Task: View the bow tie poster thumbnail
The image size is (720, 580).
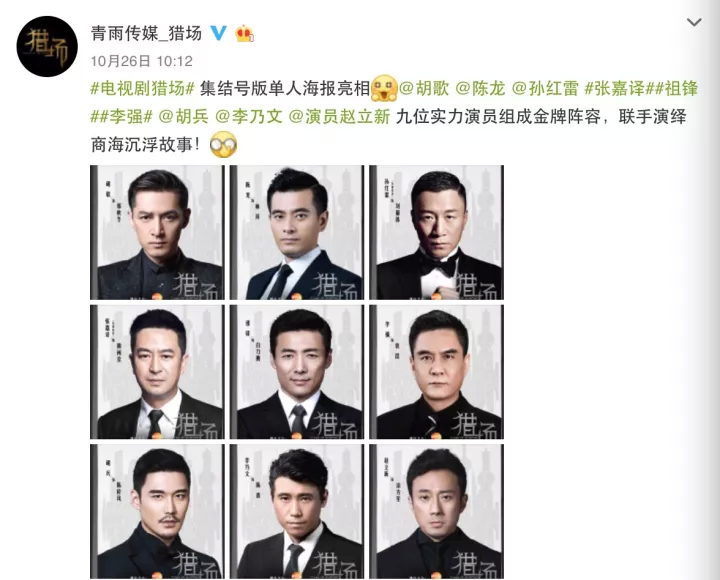Action: (436, 232)
